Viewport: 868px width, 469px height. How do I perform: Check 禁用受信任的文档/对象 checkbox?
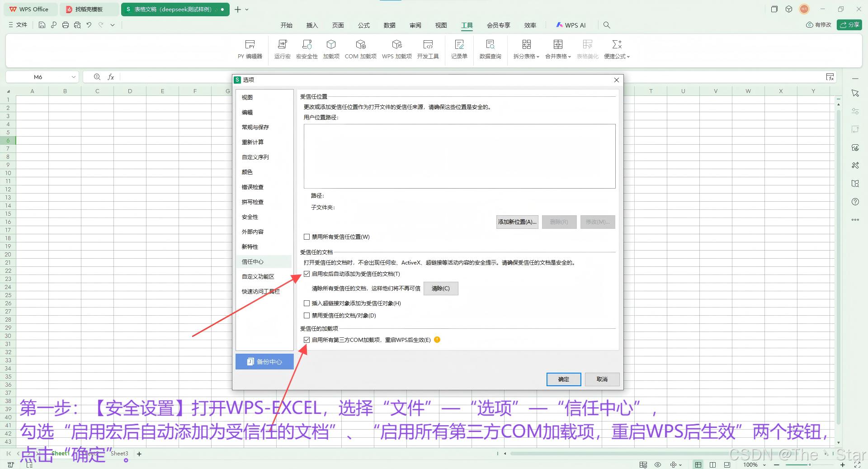[x=307, y=316]
